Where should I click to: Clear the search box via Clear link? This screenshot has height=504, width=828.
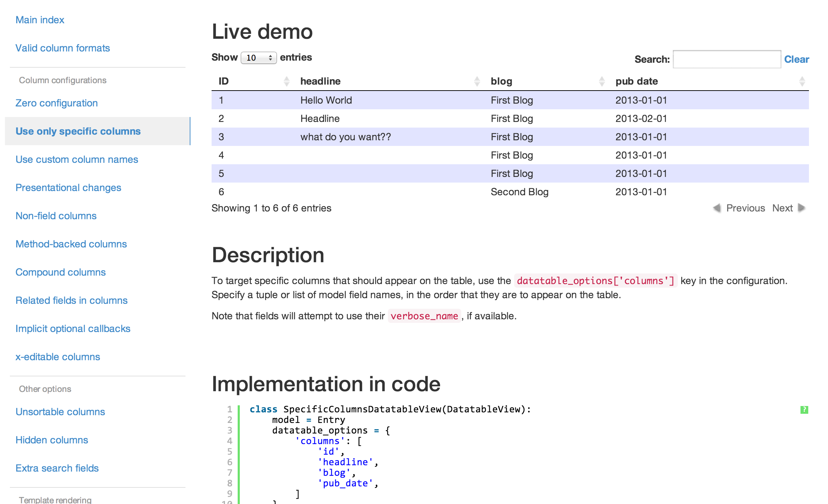796,59
